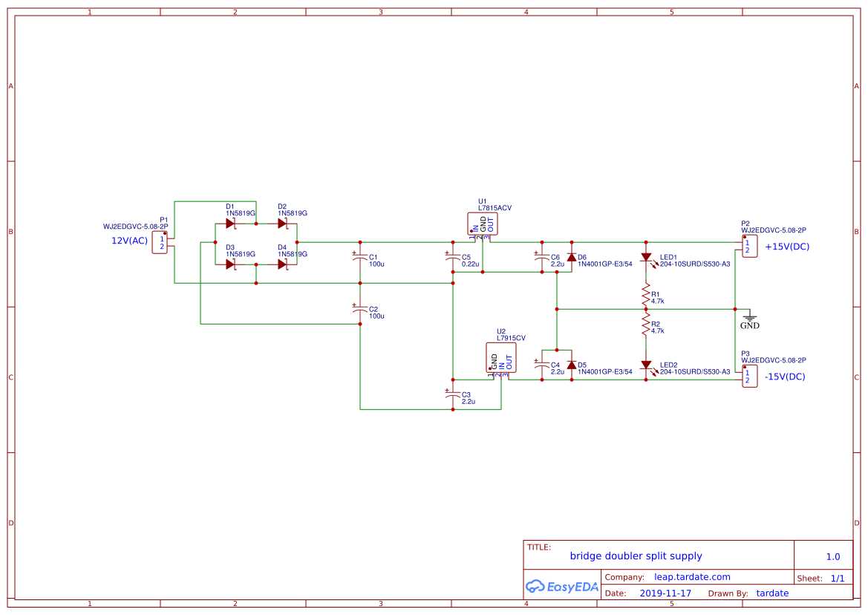Select the WJ2EDGVC-5.08-2P label above P1
The width and height of the screenshot is (868, 615).
(x=136, y=227)
